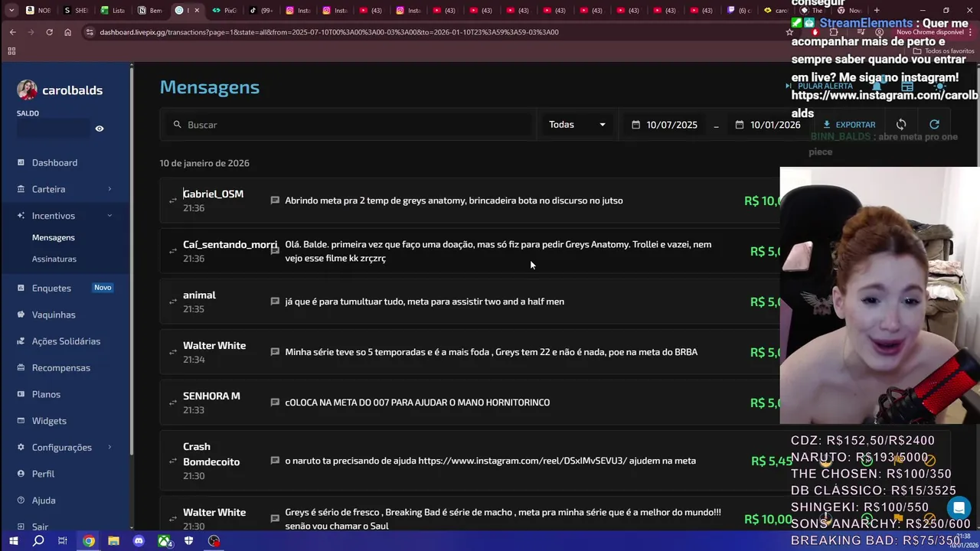The image size is (980, 551).
Task: Select animal message about two and a half men
Action: (424, 302)
